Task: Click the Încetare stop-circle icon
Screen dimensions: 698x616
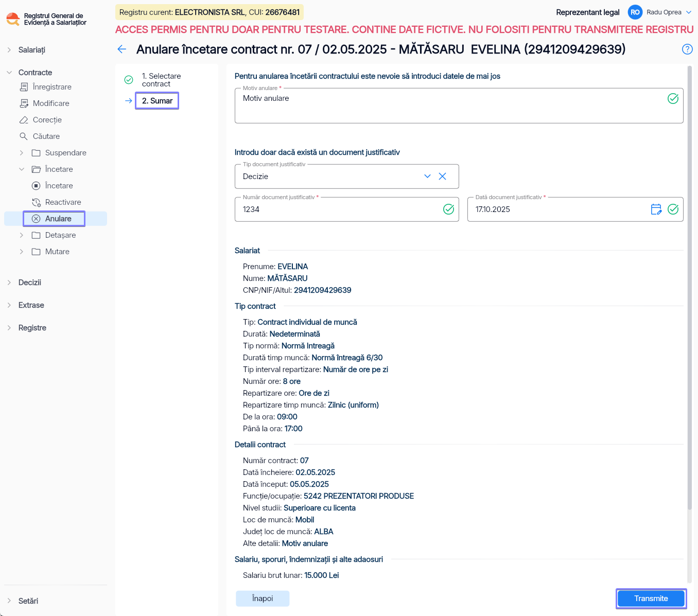Action: pos(36,186)
